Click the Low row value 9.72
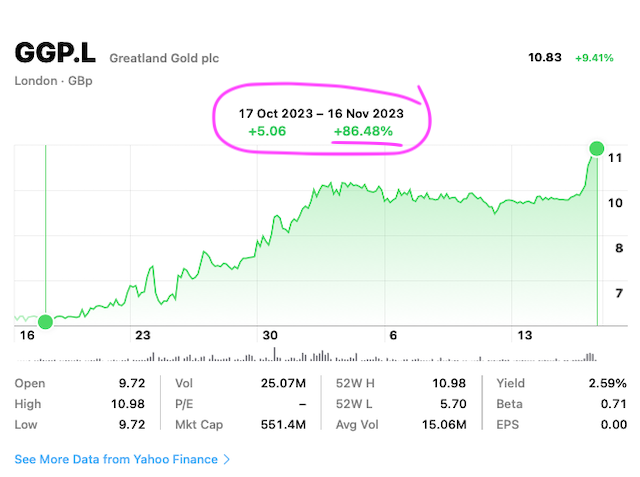Screen dimensions: 640x477 point(132,425)
